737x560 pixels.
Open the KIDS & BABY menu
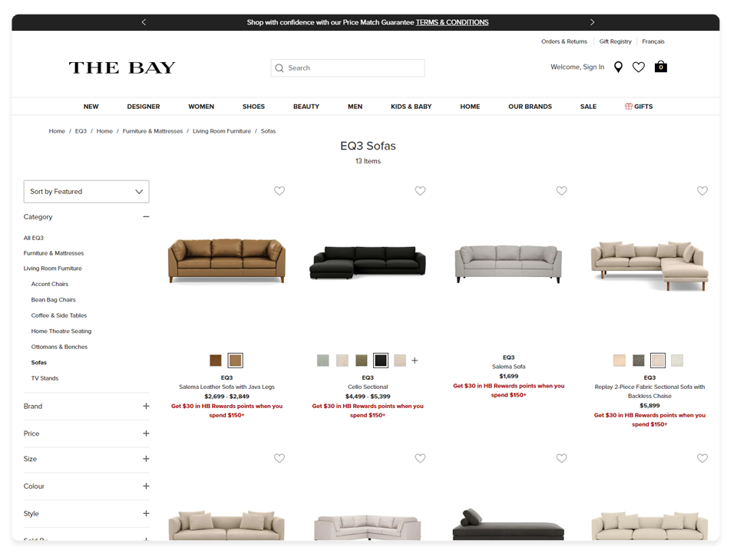pyautogui.click(x=411, y=107)
